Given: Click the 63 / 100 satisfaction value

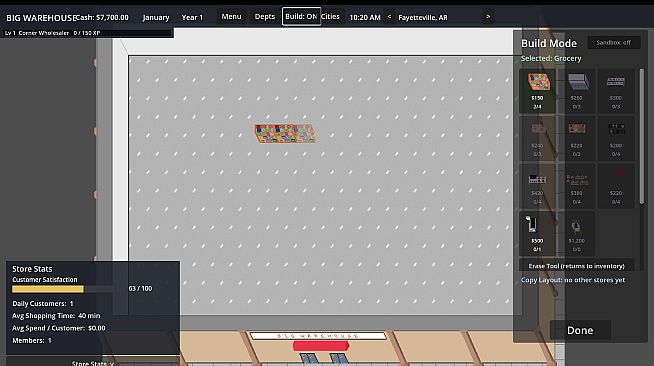Looking at the screenshot, I should coord(140,288).
